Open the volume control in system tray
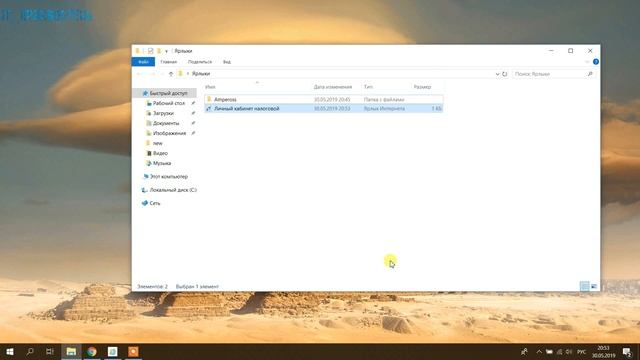 click(569, 351)
